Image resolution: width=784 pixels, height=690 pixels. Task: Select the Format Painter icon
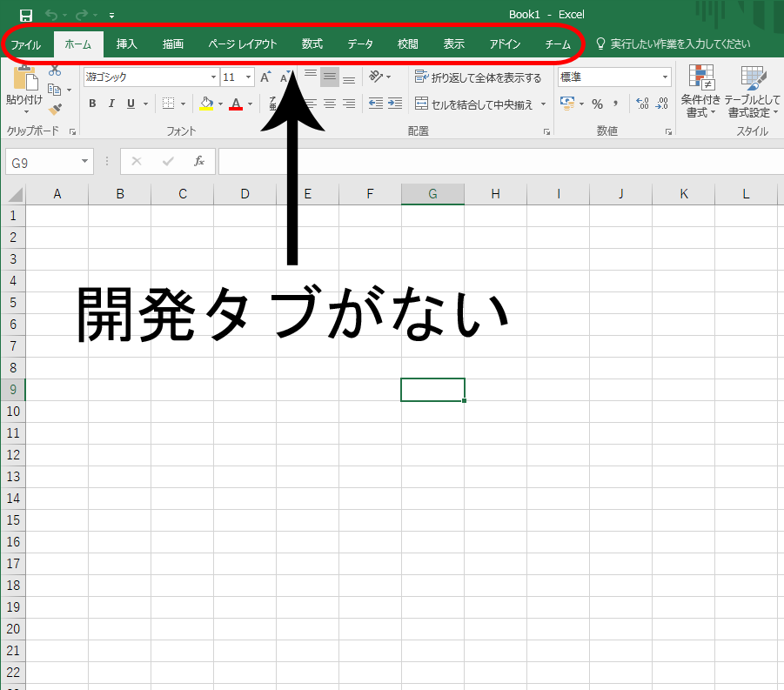click(55, 108)
